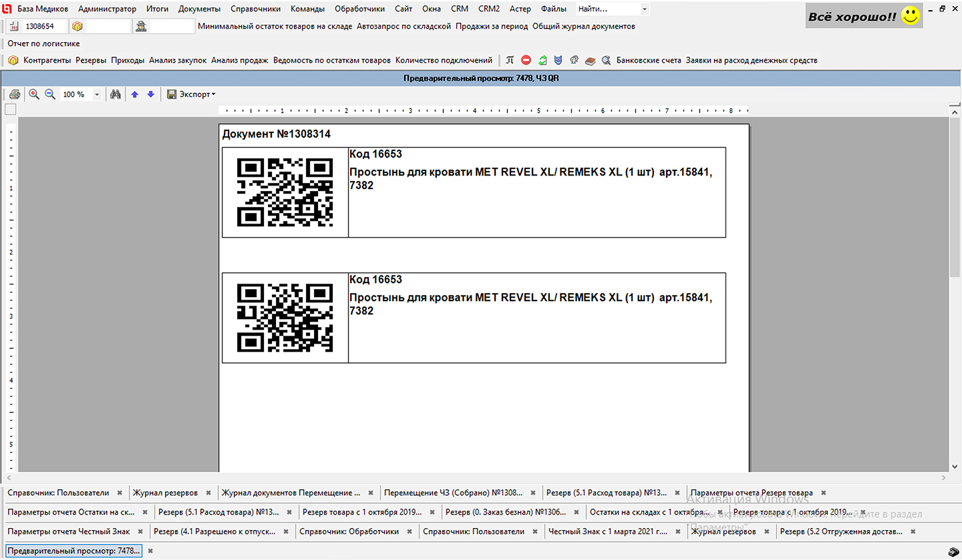This screenshot has height=560, width=962.
Task: Zoom out with the magnifier minus icon
Action: [49, 95]
